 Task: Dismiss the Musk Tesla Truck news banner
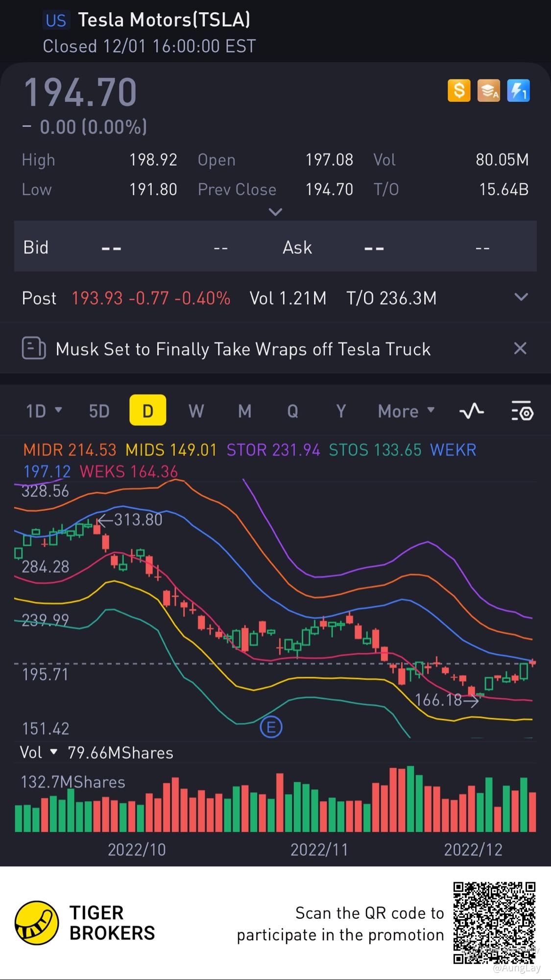point(520,348)
